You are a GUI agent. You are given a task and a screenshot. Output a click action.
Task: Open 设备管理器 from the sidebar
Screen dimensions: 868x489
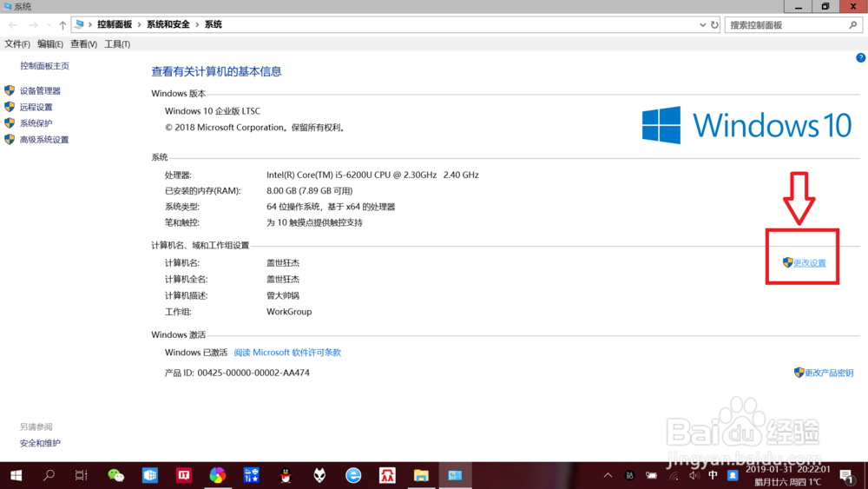click(40, 91)
